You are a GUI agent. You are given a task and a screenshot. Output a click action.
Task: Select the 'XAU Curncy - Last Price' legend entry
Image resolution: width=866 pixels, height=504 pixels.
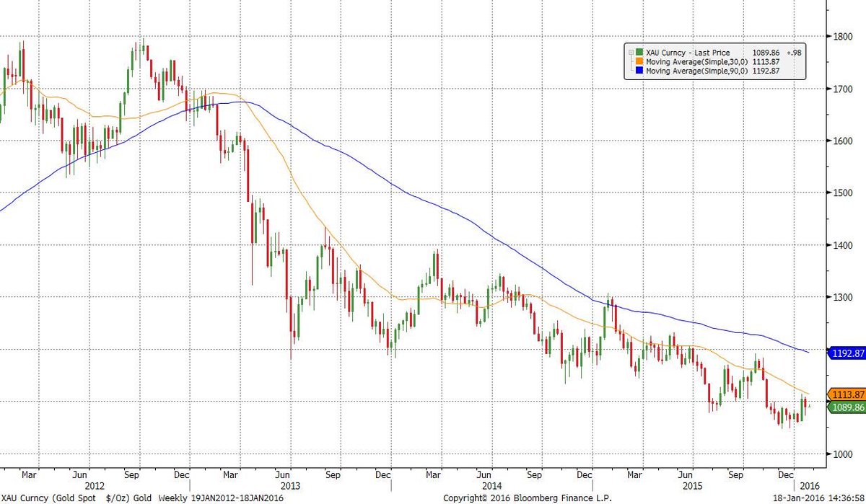(x=686, y=53)
